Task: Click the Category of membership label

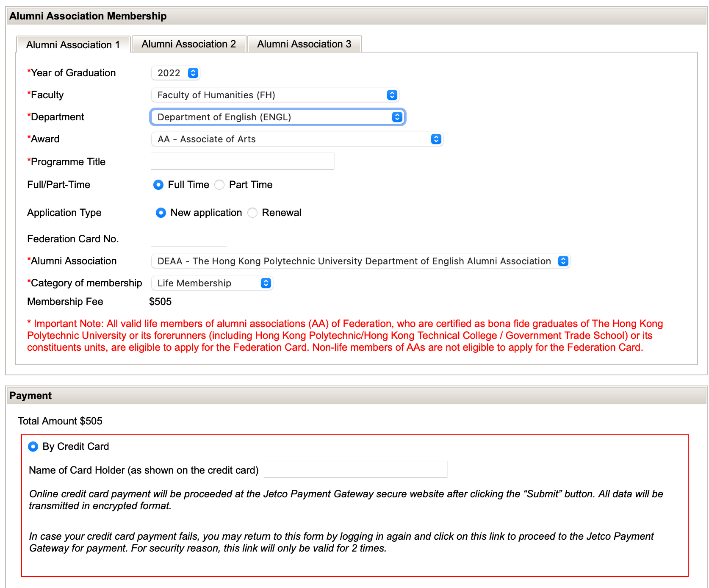Action: point(85,283)
